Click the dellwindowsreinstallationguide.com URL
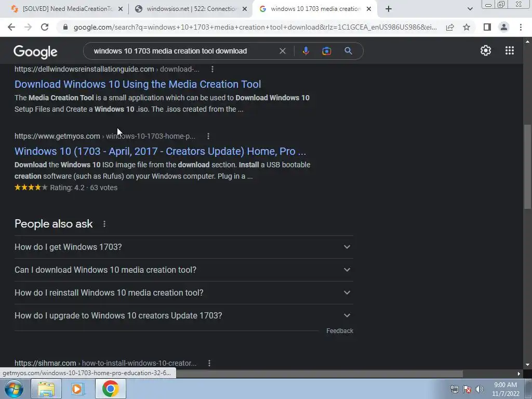The height and width of the screenshot is (399, 532). point(84,69)
